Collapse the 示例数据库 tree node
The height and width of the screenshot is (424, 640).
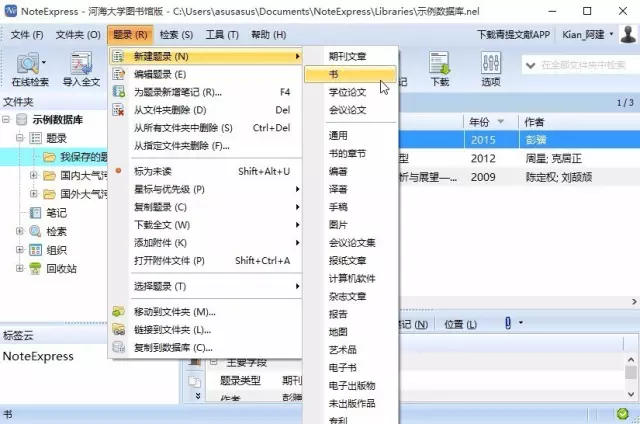(x=6, y=120)
